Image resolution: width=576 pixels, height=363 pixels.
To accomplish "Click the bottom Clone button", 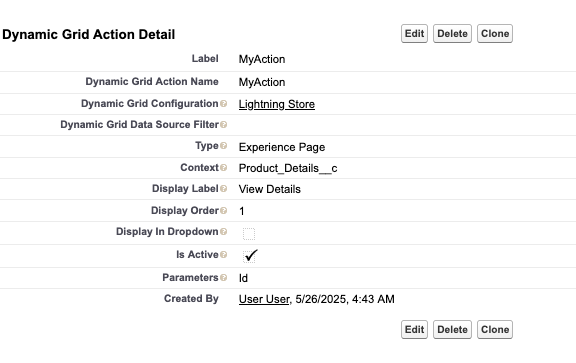I will click(495, 330).
